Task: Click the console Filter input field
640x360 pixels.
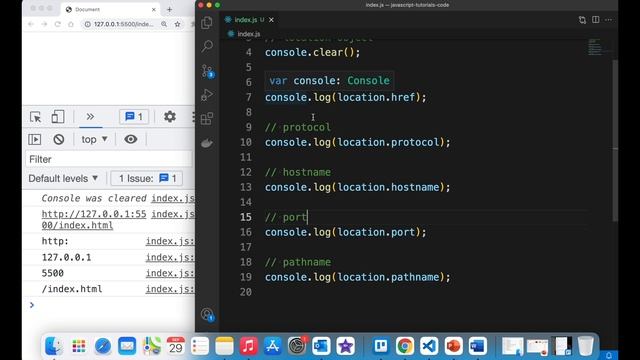Action: tap(109, 159)
